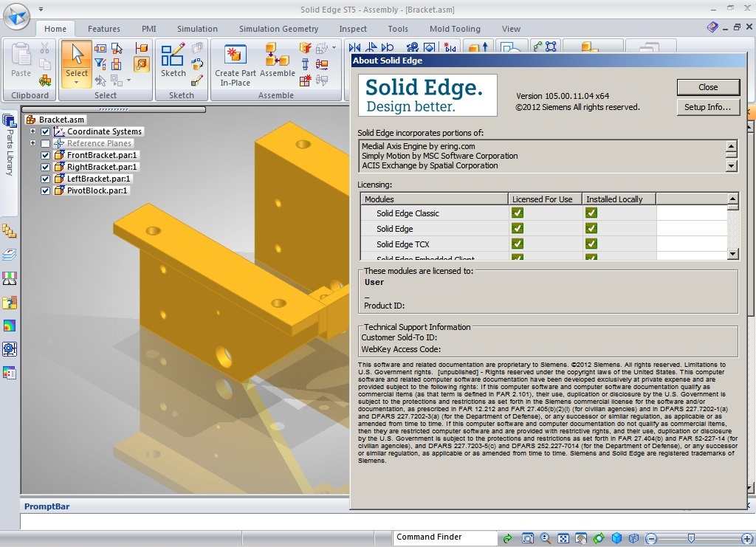
Task: Expand the Coordinate Systems tree node
Action: pyautogui.click(x=32, y=131)
